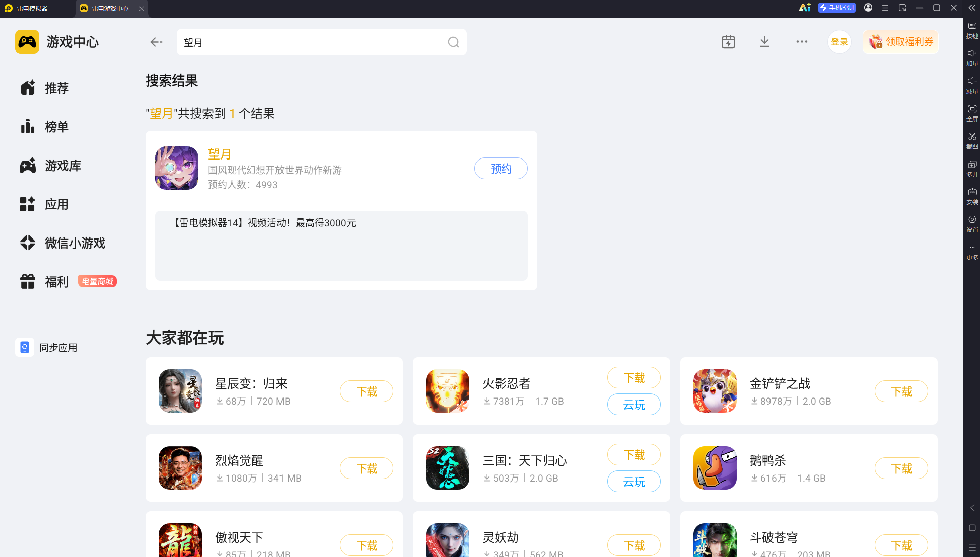
Task: Open the 雷电模拟器14 视频活动 banner
Action: [341, 246]
